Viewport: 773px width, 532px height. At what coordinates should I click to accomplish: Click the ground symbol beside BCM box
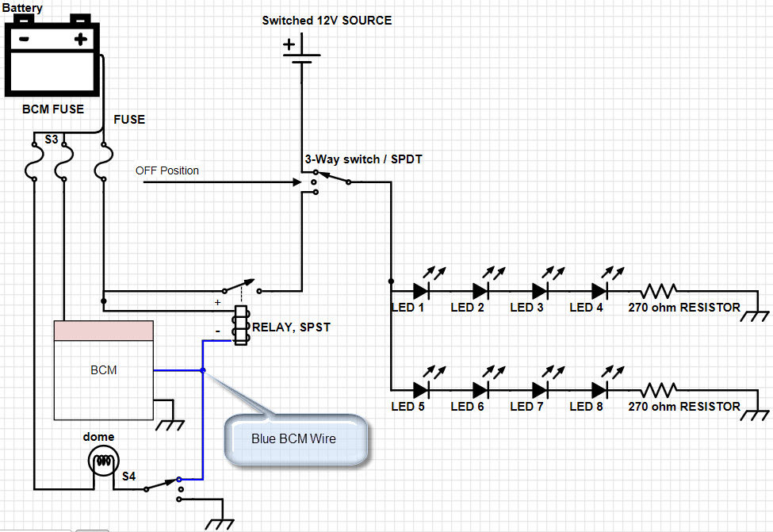pyautogui.click(x=170, y=424)
